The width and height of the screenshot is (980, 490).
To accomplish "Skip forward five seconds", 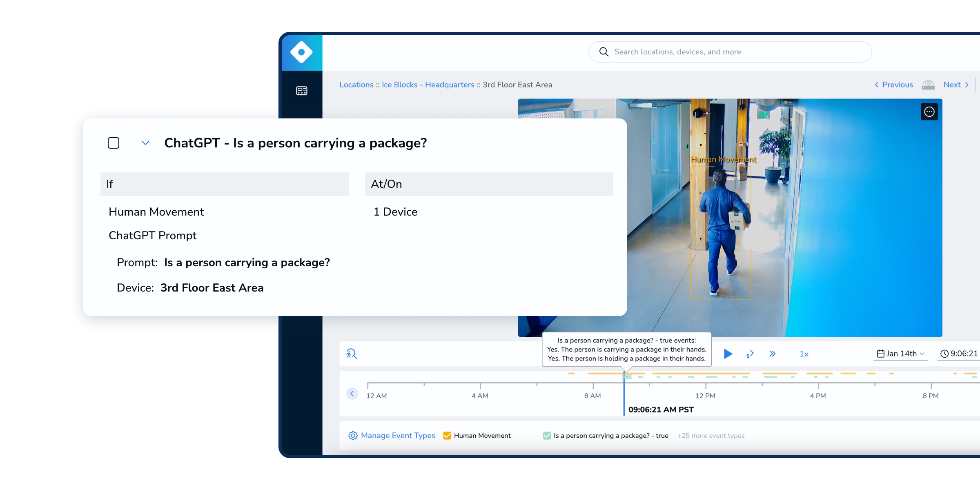I will tap(750, 354).
